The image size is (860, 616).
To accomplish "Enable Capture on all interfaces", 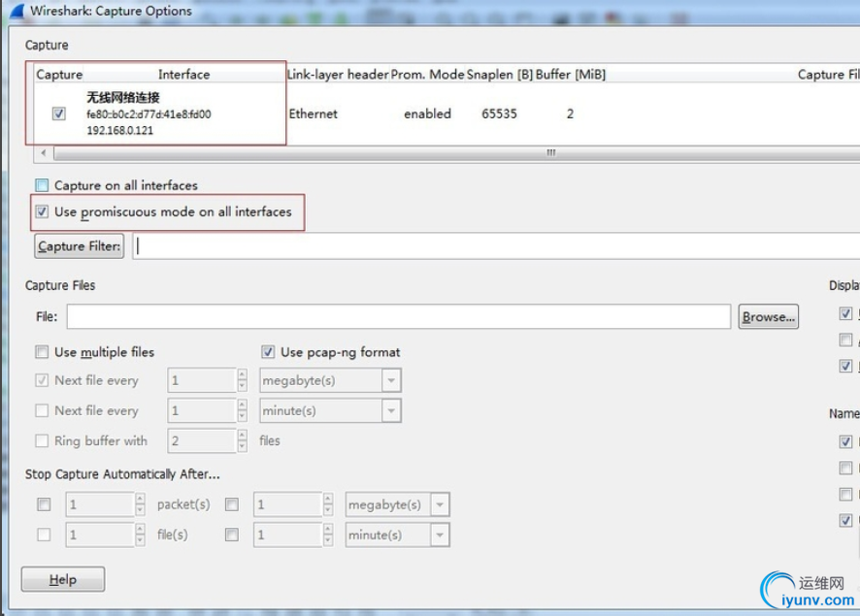I will pos(42,185).
